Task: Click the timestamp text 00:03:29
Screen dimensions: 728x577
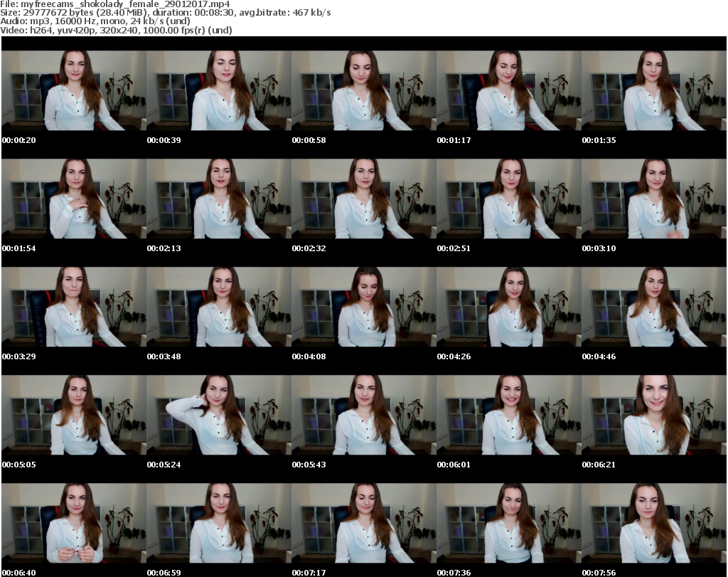Action: coord(19,356)
